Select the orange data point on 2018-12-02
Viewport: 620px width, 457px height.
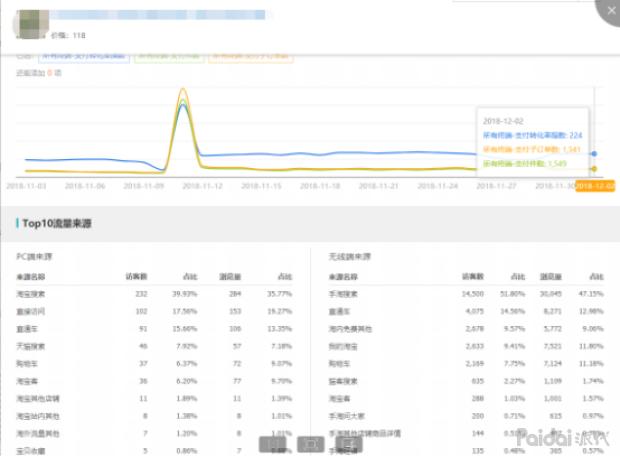(594, 169)
